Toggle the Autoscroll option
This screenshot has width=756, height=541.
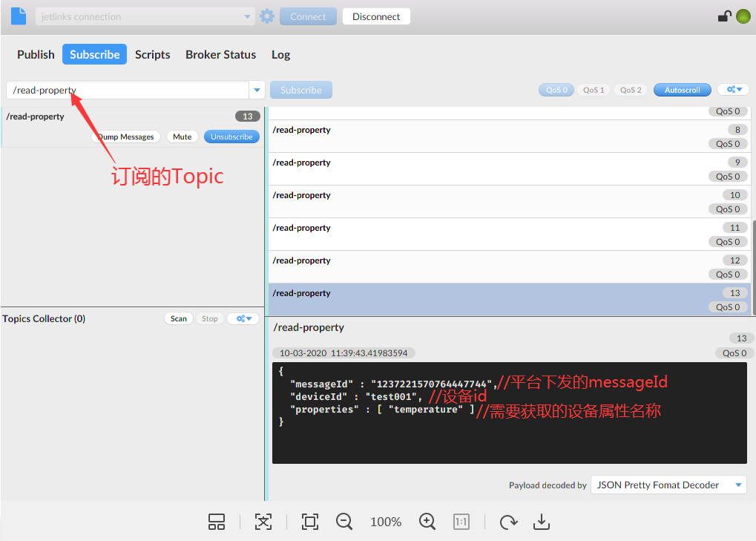click(x=682, y=90)
